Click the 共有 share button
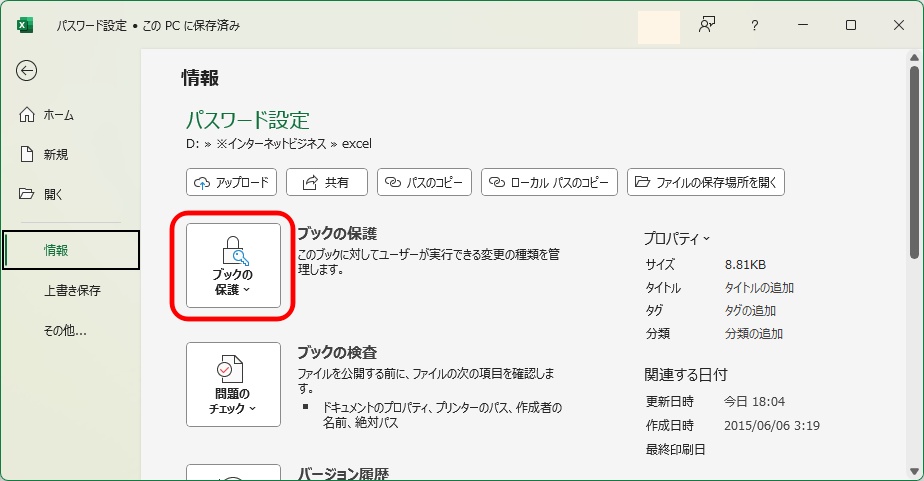This screenshot has width=924, height=481. coord(327,182)
